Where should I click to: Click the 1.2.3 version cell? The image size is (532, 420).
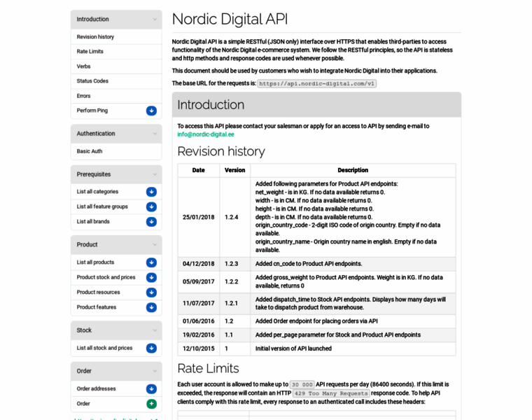pyautogui.click(x=234, y=264)
